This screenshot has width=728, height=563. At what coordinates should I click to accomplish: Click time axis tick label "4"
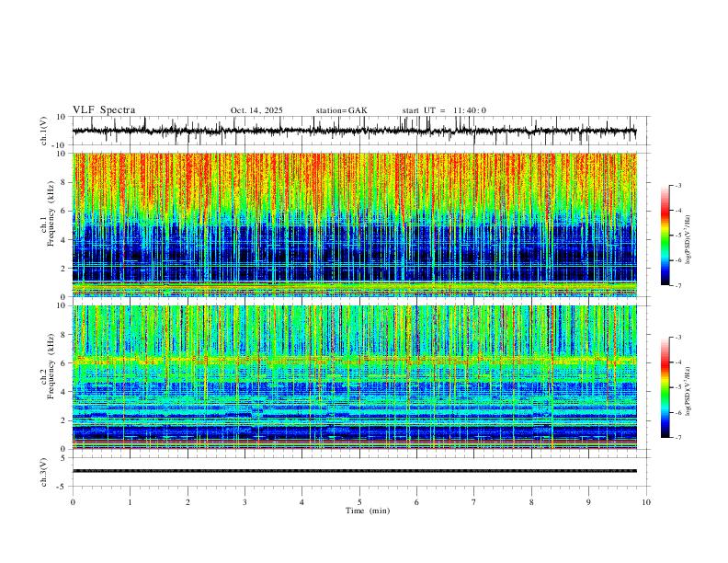302,502
